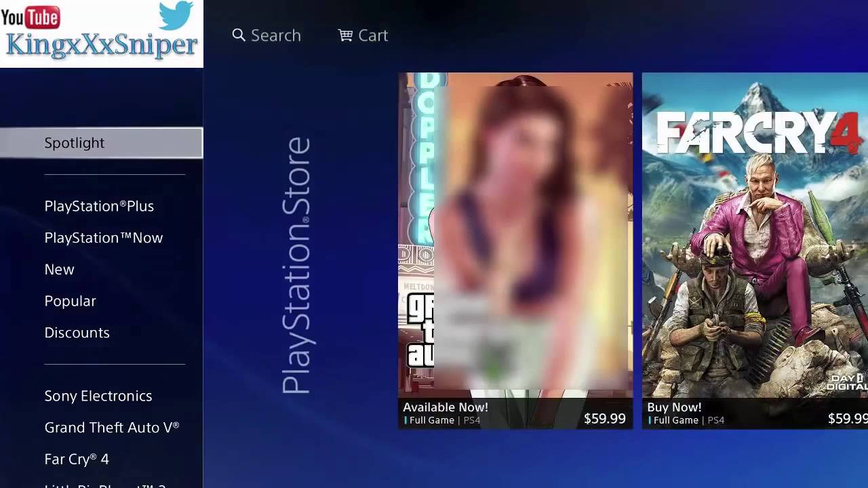Viewport: 868px width, 488px height.
Task: Click the Buy Now! label
Action: pyautogui.click(x=674, y=407)
